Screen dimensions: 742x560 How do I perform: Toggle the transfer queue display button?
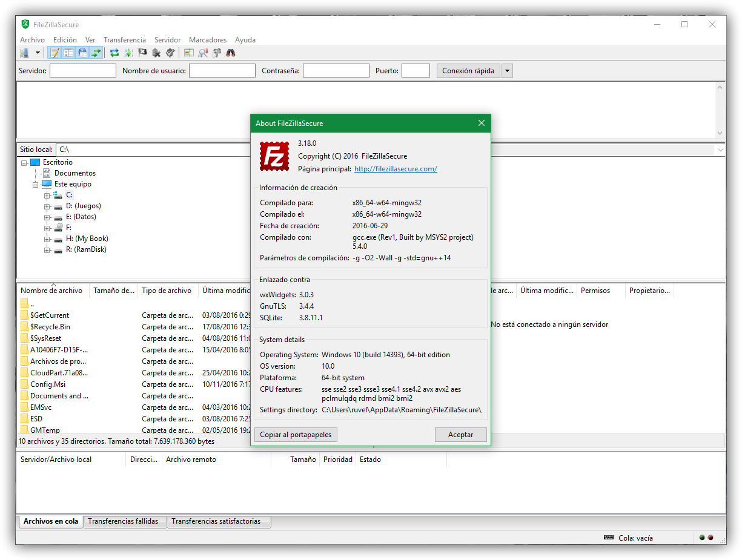point(96,53)
